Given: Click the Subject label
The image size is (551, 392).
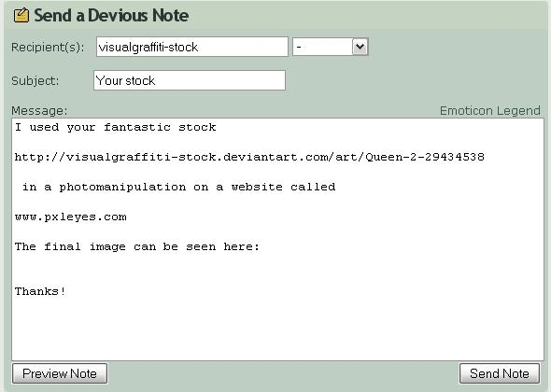Looking at the screenshot, I should click(x=35, y=81).
